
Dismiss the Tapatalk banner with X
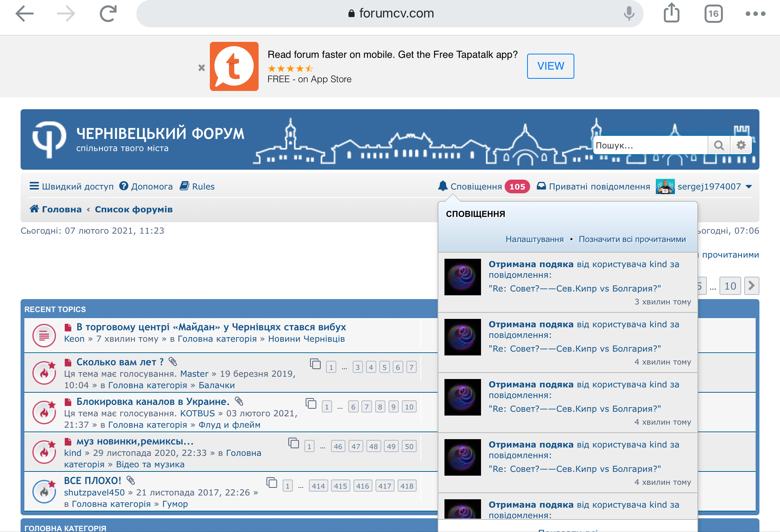(201, 68)
